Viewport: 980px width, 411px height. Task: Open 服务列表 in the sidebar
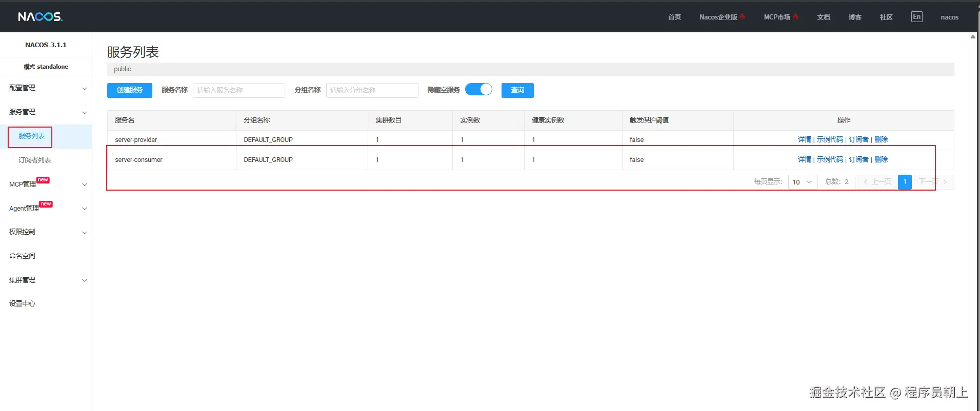tap(31, 136)
